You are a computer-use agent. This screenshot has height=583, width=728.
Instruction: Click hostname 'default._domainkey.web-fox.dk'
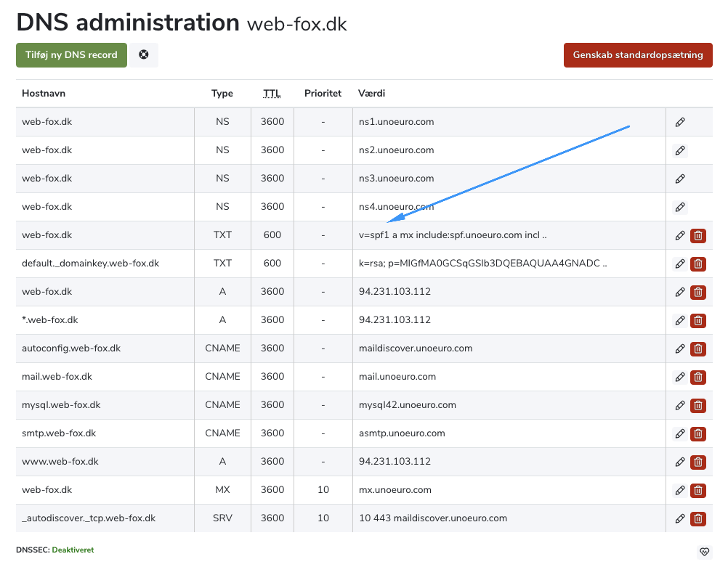(x=91, y=264)
